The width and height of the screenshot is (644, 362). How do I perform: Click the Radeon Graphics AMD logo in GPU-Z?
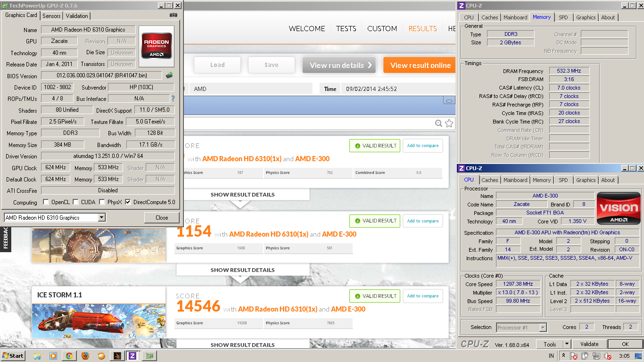pos(157,46)
